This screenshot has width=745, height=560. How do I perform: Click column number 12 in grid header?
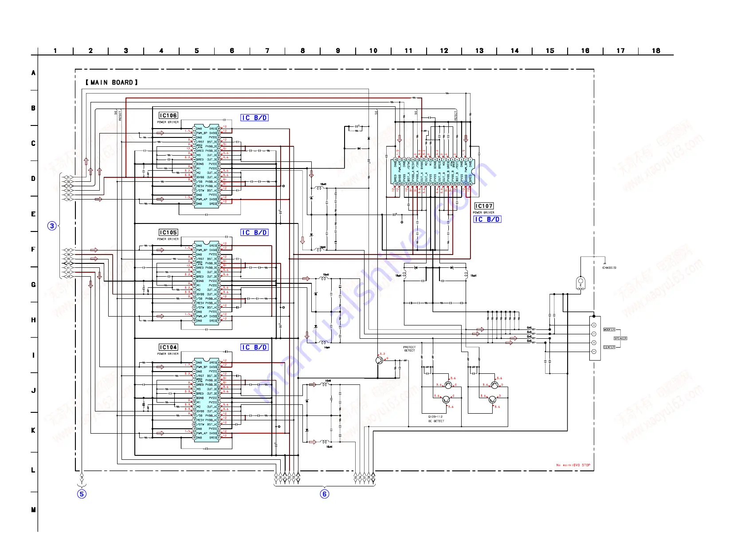click(x=444, y=51)
